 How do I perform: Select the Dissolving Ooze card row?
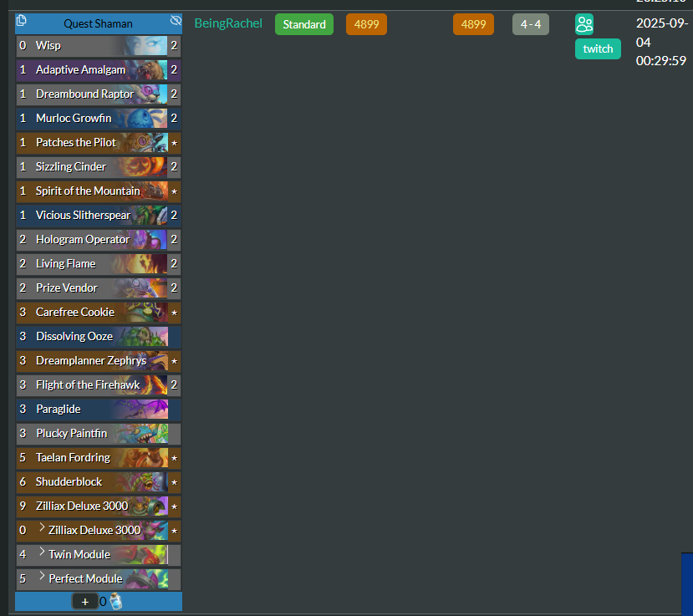(99, 337)
